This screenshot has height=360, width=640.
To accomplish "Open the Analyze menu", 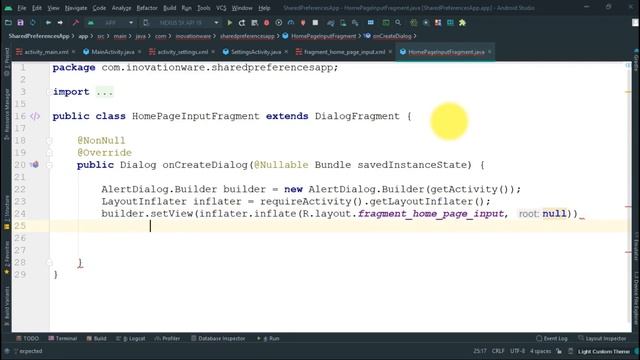I will (121, 8).
